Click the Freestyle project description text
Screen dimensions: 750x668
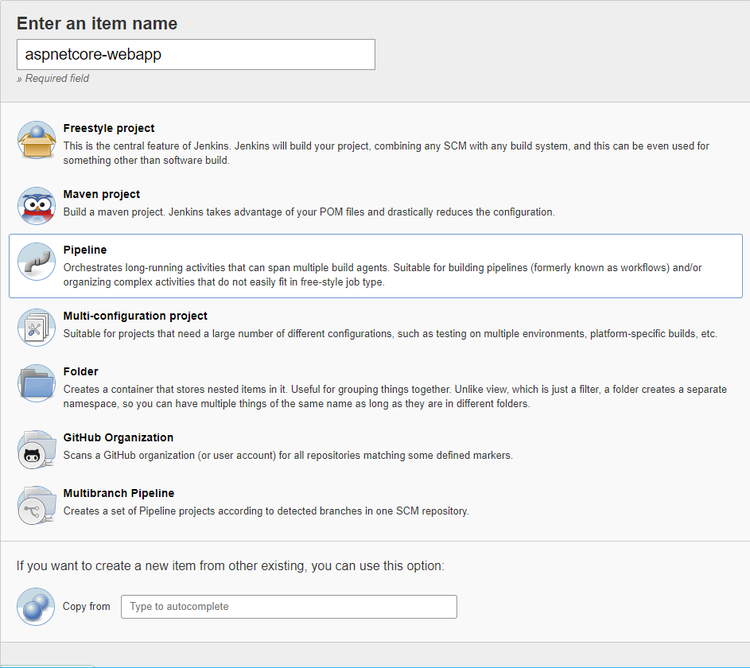(x=386, y=153)
